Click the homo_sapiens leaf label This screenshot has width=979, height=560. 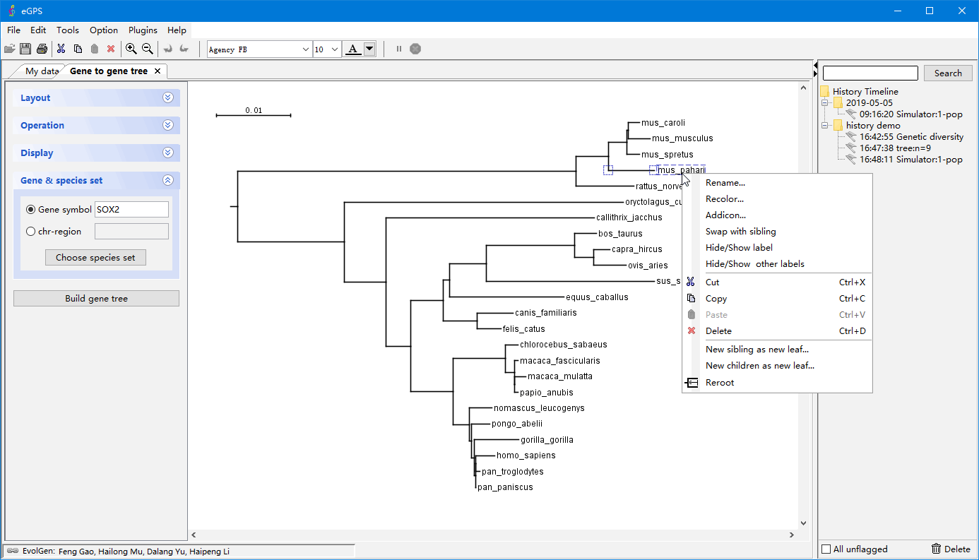point(526,455)
